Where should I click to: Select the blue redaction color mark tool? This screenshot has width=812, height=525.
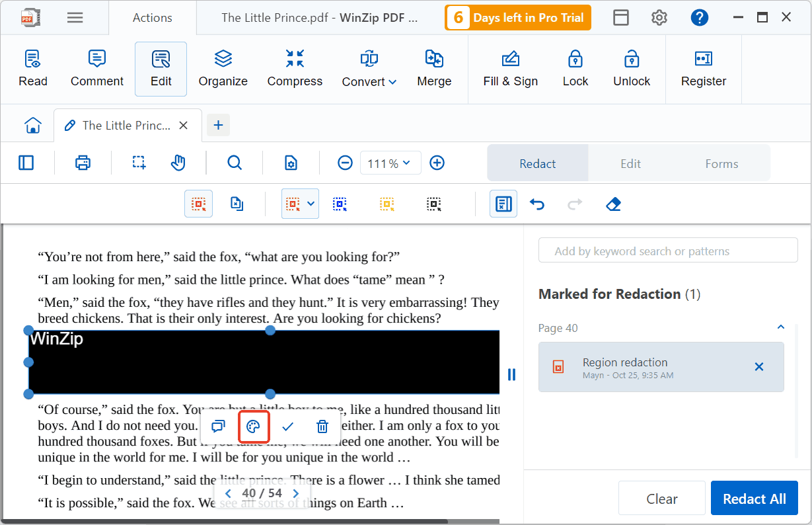tap(340, 204)
